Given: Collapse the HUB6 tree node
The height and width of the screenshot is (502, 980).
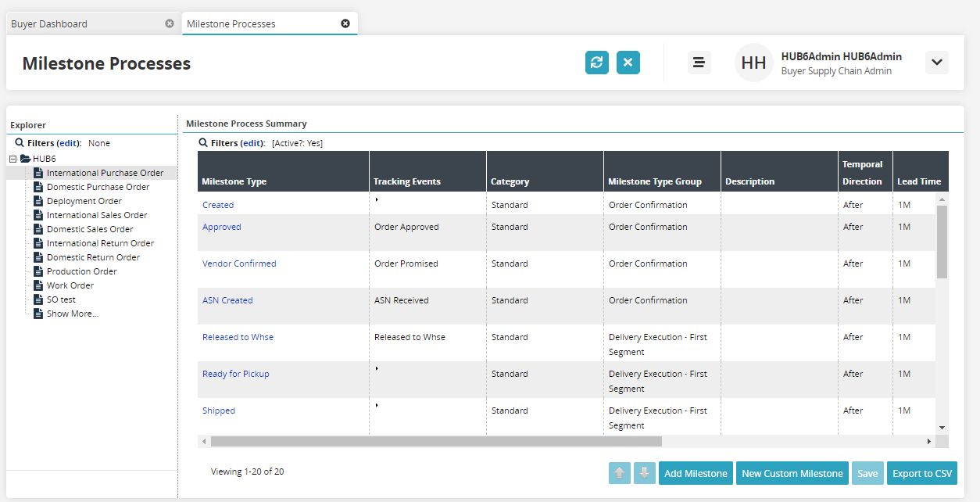Looking at the screenshot, I should click(13, 159).
